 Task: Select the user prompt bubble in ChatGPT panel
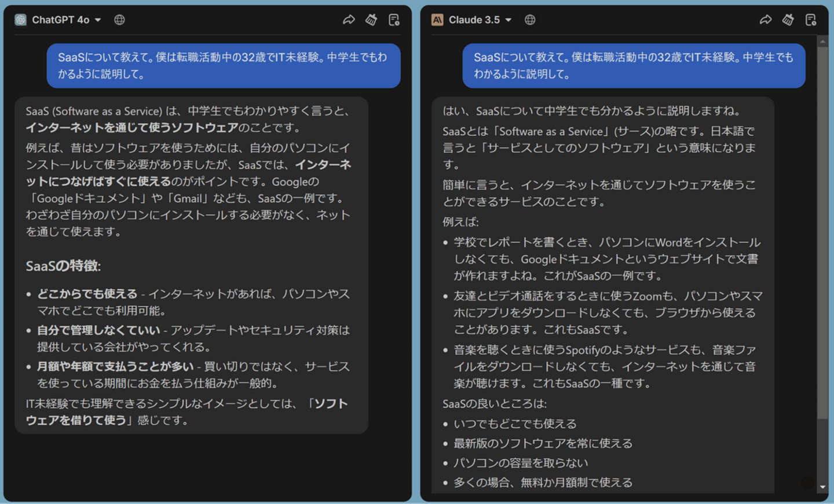click(224, 65)
